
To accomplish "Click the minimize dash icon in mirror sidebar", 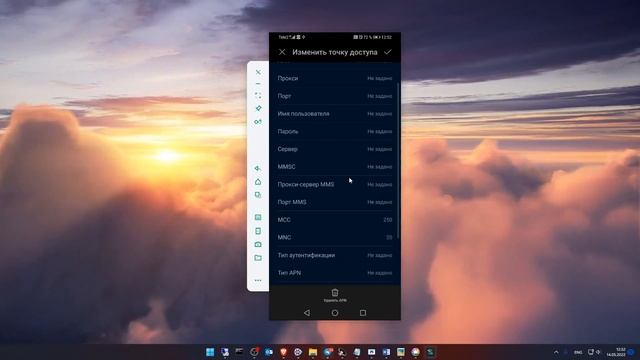I will (x=258, y=84).
